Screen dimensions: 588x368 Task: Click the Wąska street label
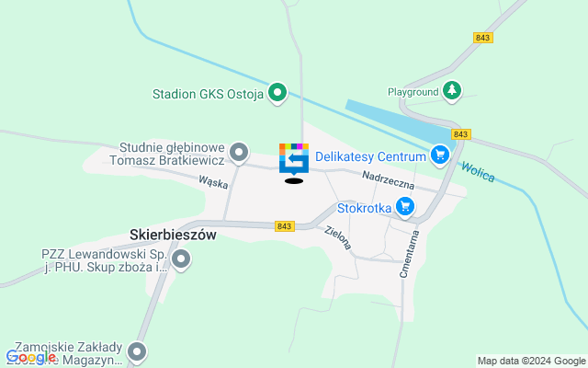click(213, 182)
